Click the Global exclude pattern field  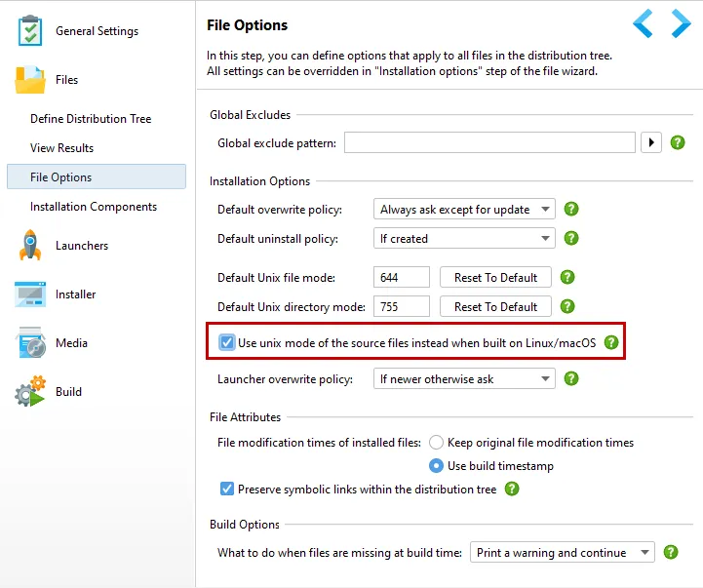(489, 142)
